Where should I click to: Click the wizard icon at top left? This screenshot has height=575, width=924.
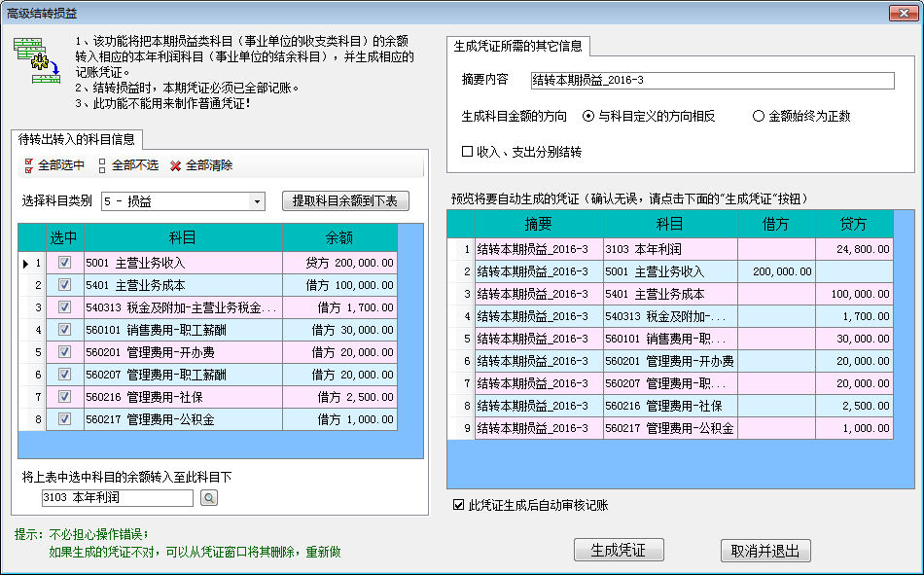pos(37,59)
